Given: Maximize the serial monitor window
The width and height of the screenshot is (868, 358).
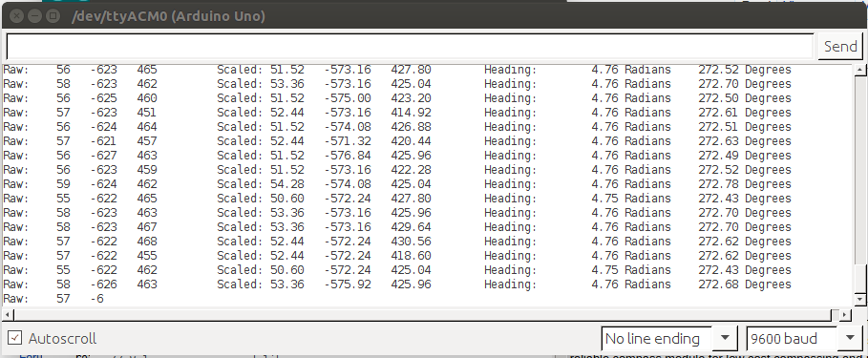Looking at the screenshot, I should [53, 16].
